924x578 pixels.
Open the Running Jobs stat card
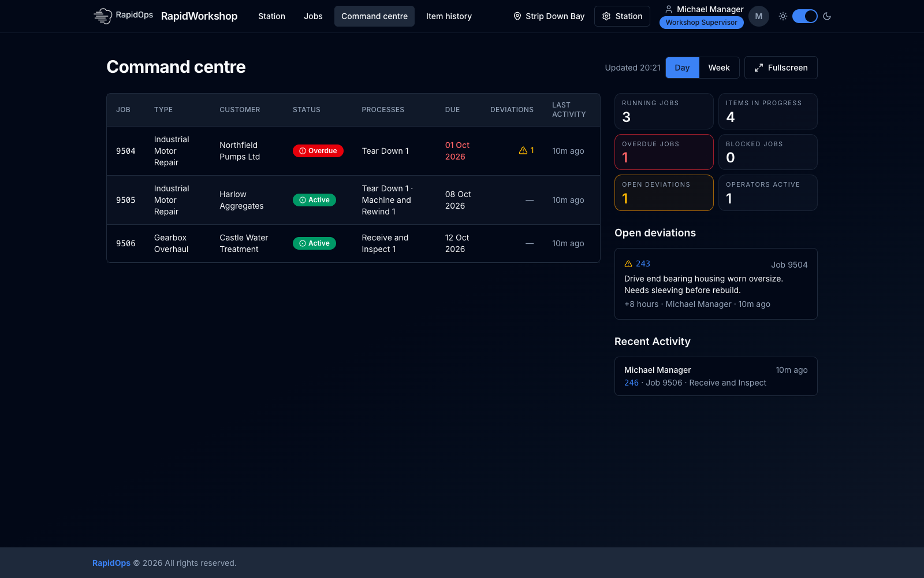[x=664, y=111]
